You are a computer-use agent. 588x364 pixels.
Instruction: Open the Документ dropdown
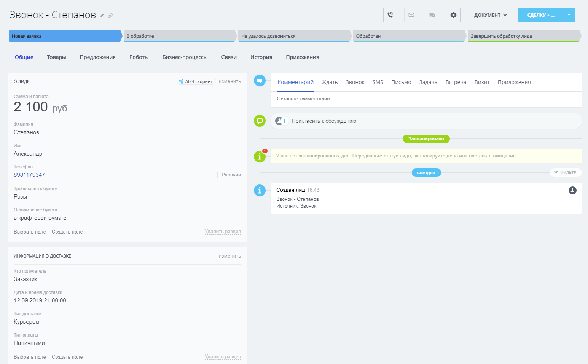click(489, 15)
